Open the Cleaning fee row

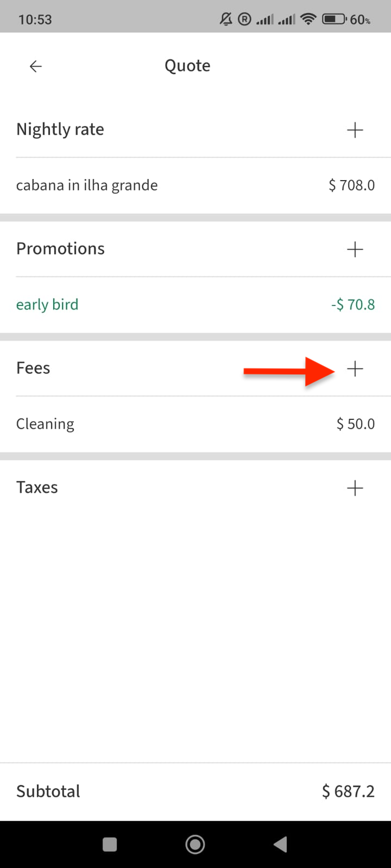click(45, 424)
